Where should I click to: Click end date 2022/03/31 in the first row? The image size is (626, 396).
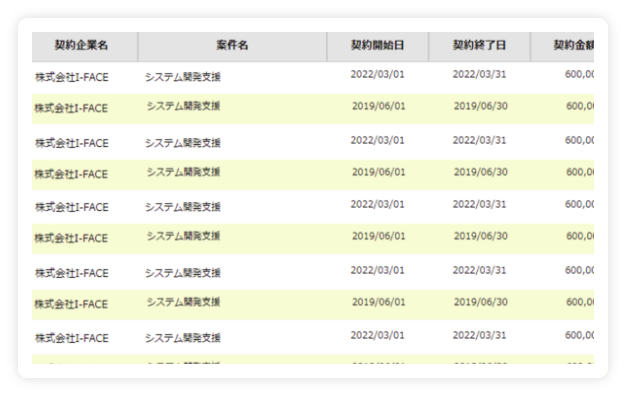tap(479, 75)
